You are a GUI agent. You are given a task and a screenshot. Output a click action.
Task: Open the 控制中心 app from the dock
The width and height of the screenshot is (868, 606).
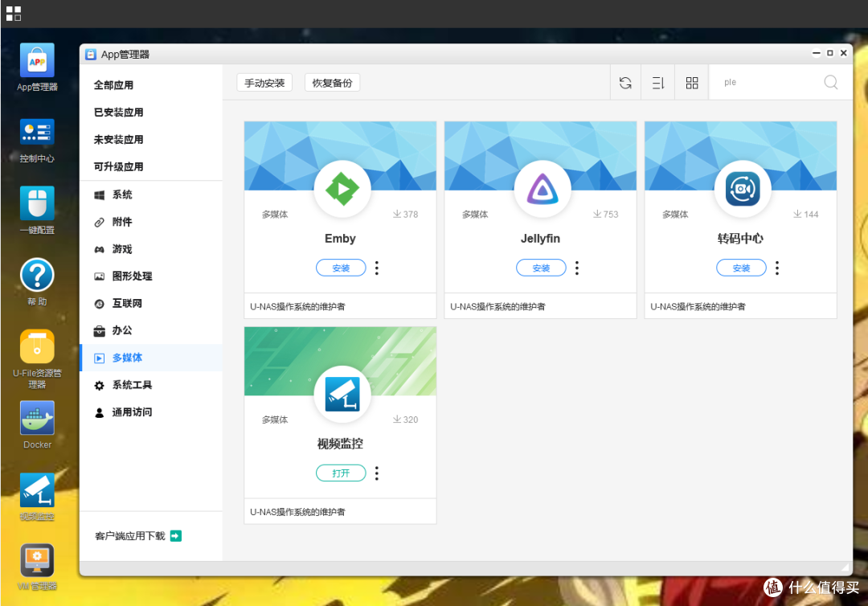coord(36,131)
